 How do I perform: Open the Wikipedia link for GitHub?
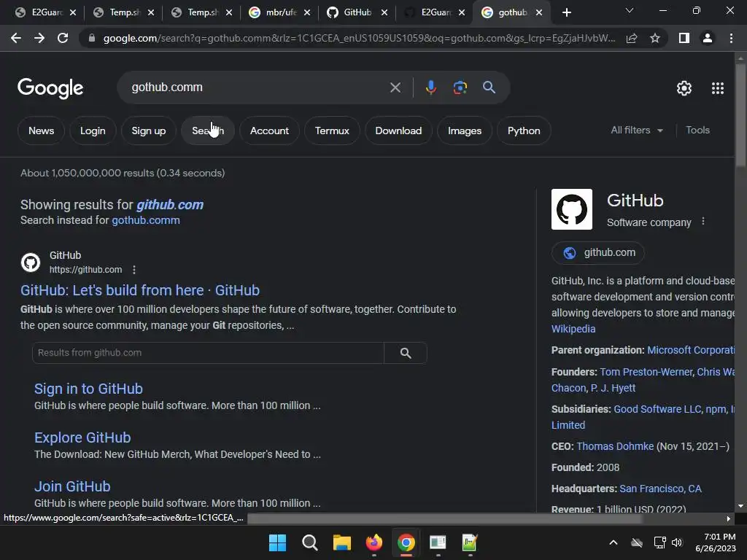(x=573, y=329)
